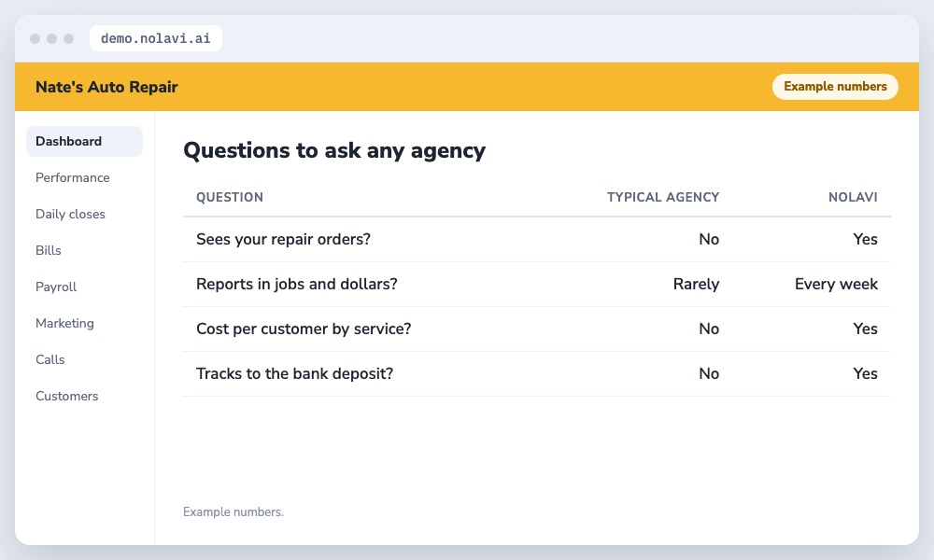
Task: Click 'No' in Sees your repair orders row
Action: click(x=709, y=239)
